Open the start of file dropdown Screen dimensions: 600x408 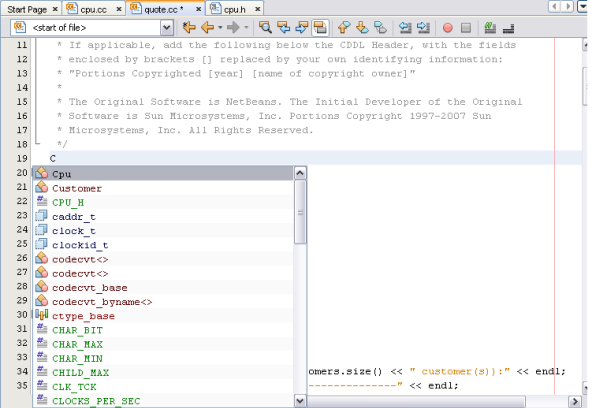pos(167,28)
